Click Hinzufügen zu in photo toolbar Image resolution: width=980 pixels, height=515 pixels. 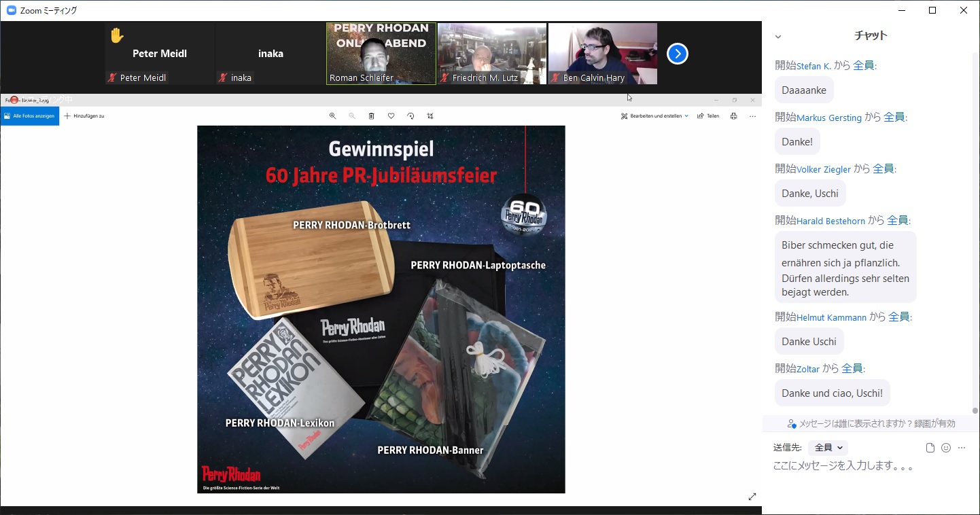84,116
